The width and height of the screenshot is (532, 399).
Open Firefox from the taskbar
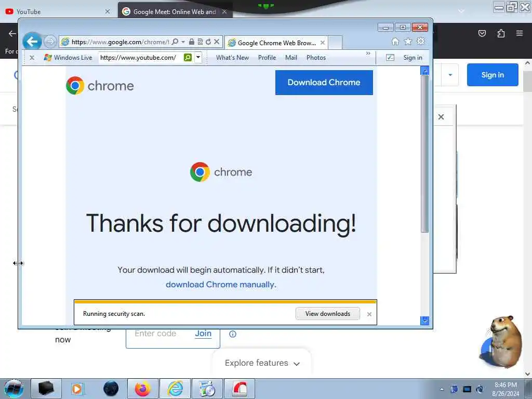click(143, 389)
